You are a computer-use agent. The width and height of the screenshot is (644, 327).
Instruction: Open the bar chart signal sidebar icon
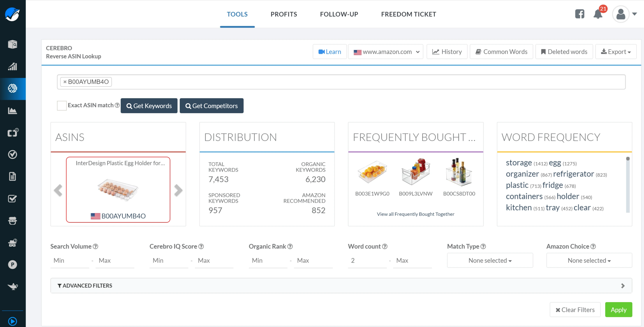coord(12,67)
